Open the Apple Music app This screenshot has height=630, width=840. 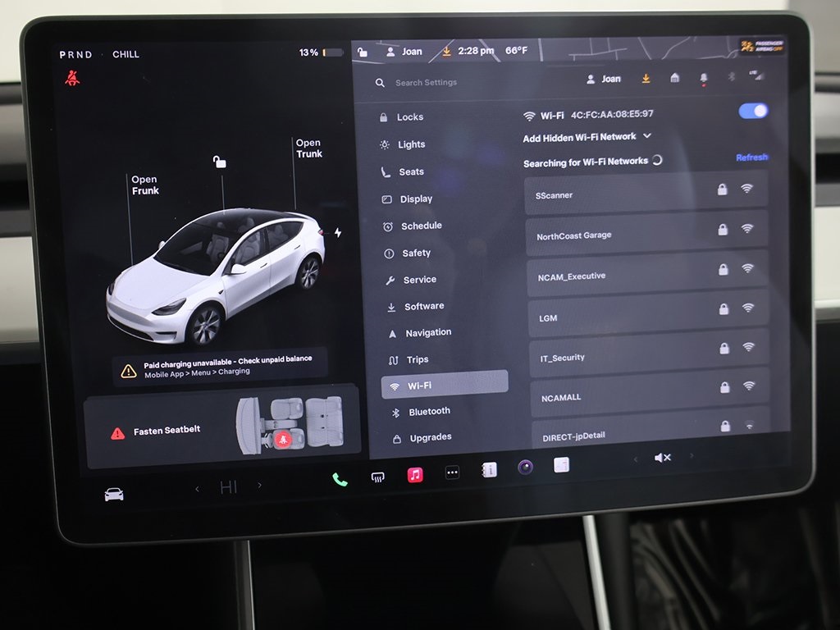tap(414, 473)
